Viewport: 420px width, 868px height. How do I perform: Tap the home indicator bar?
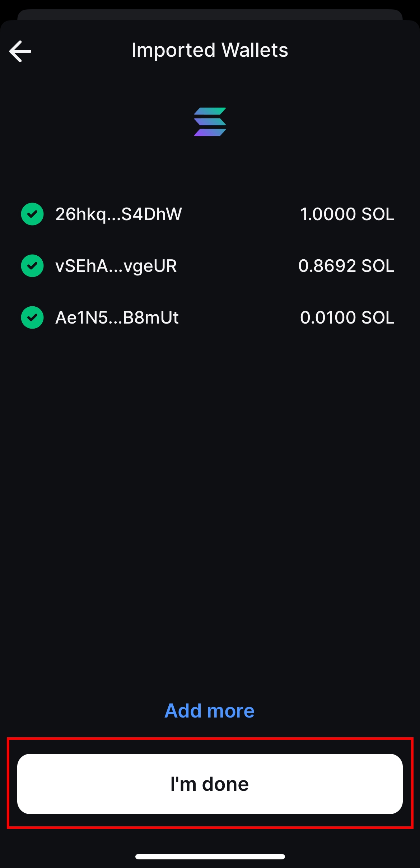pos(210,857)
